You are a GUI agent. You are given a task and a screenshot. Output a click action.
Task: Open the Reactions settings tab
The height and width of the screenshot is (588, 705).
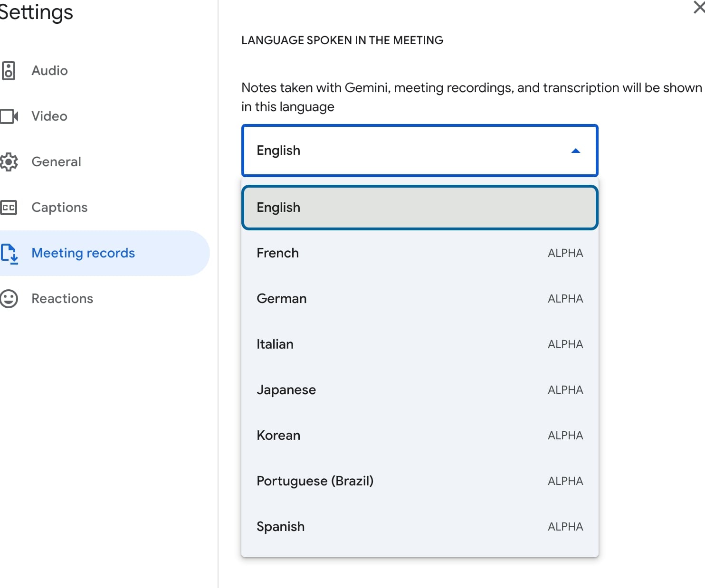pos(105,299)
